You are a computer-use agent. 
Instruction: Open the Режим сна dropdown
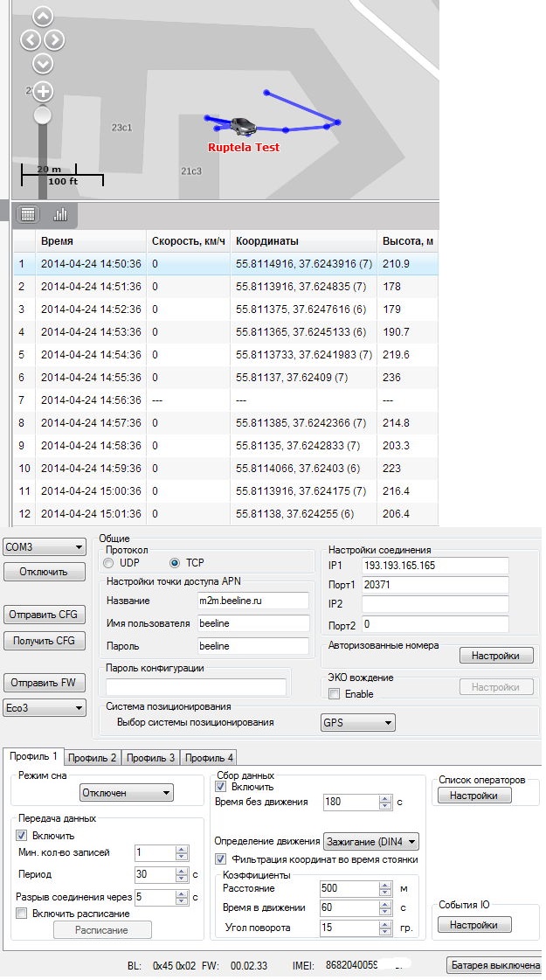[x=126, y=793]
